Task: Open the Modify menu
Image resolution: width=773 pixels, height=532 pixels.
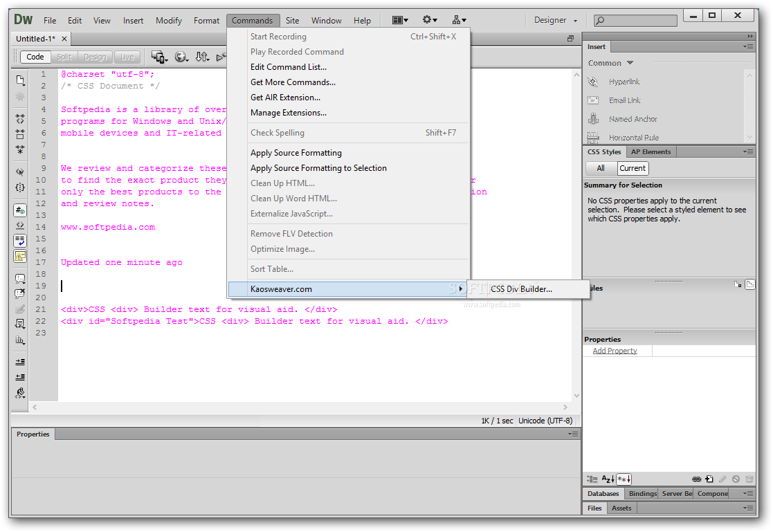Action: pyautogui.click(x=169, y=21)
